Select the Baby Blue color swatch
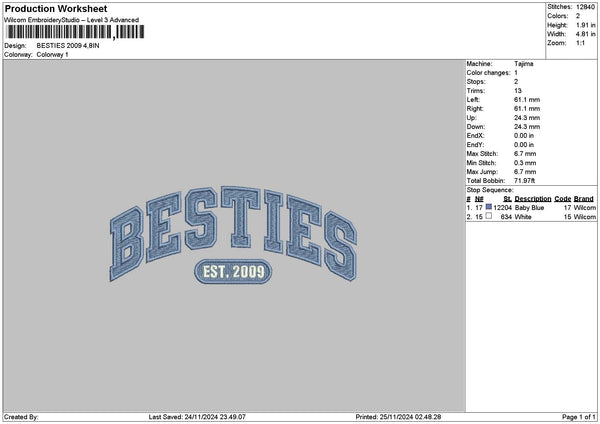 489,207
